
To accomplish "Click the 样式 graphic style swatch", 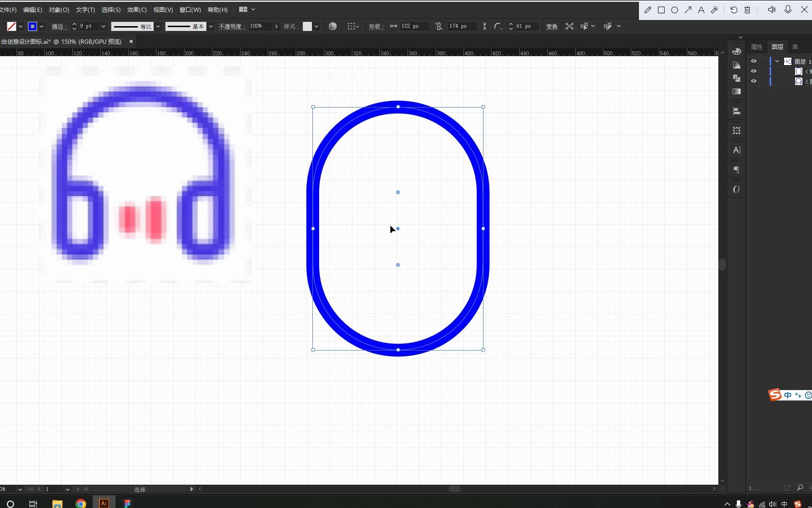I will 307,26.
